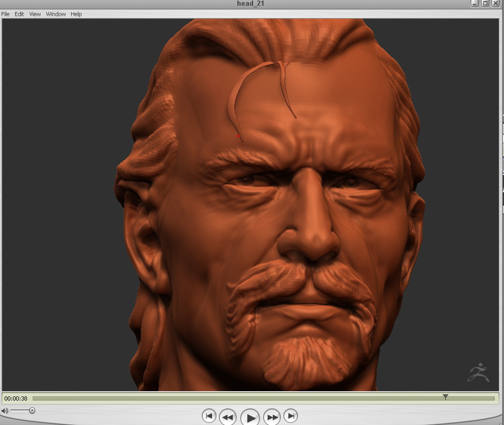This screenshot has height=425, width=504.
Task: Open the Window menu
Action: [x=56, y=14]
